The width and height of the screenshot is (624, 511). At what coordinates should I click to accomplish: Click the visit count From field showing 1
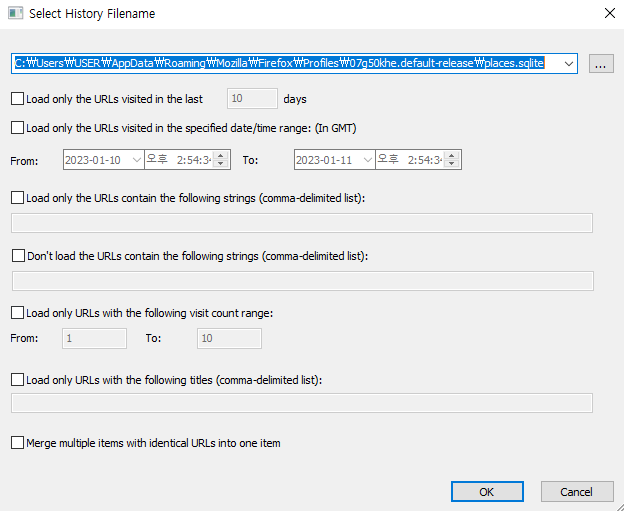(94, 338)
